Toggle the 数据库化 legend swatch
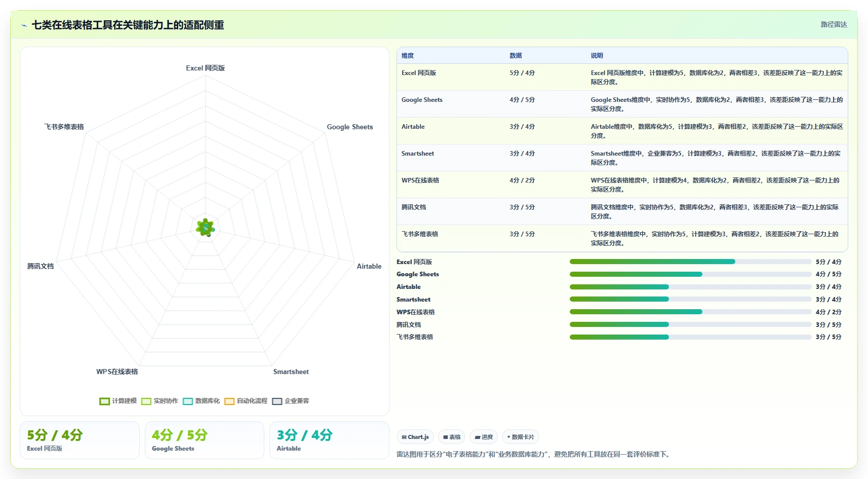The width and height of the screenshot is (868, 479). coord(188,401)
